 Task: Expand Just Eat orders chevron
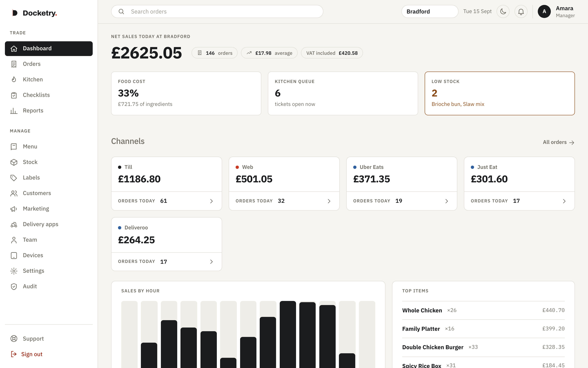(x=564, y=201)
